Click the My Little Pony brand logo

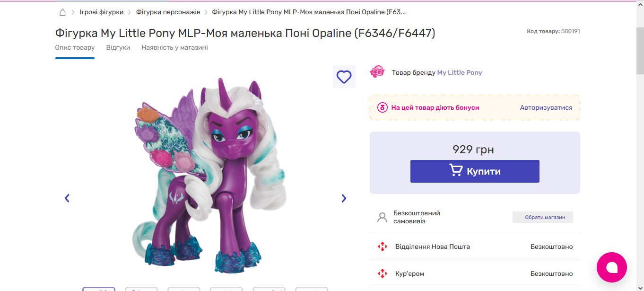(377, 72)
